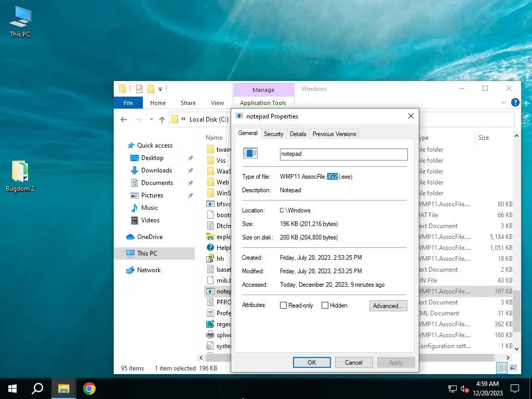Select the Application Tools tab
The image size is (532, 399).
(x=263, y=103)
